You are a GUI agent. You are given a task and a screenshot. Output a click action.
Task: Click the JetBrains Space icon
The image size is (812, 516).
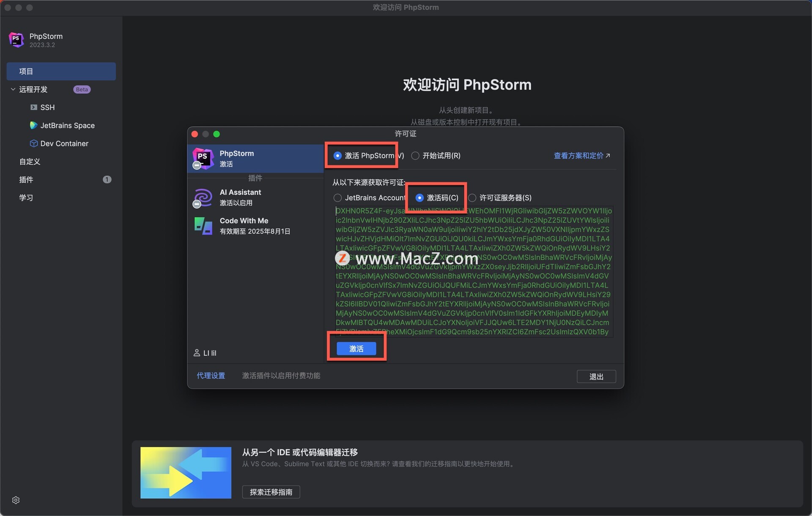33,125
